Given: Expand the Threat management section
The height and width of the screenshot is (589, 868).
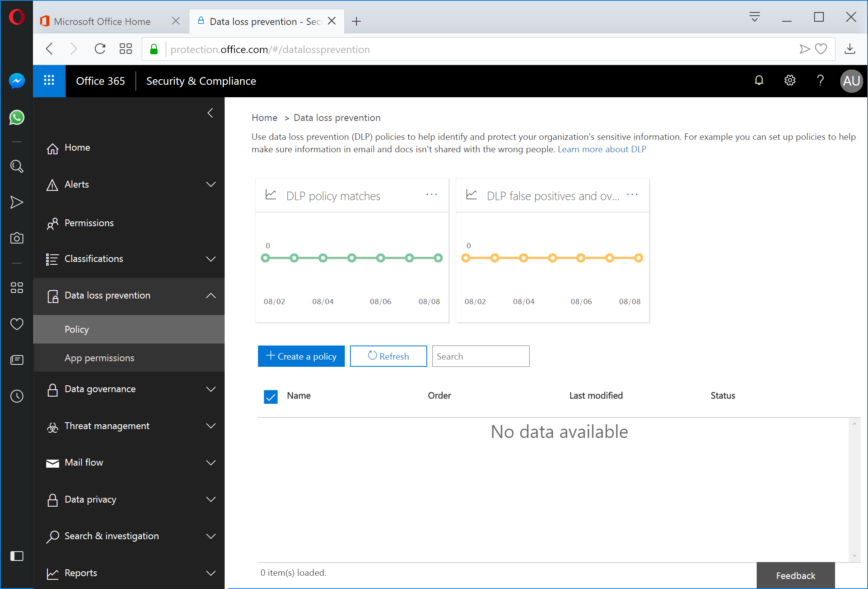Looking at the screenshot, I should (x=107, y=426).
